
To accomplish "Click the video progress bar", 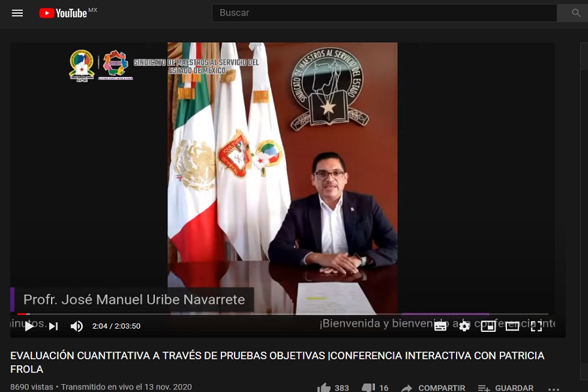I will click(x=281, y=314).
